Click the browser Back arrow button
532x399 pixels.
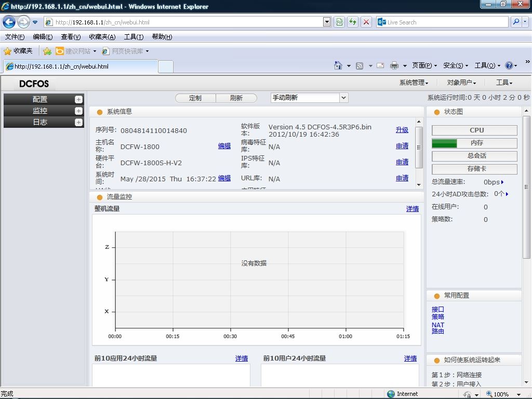[x=9, y=22]
